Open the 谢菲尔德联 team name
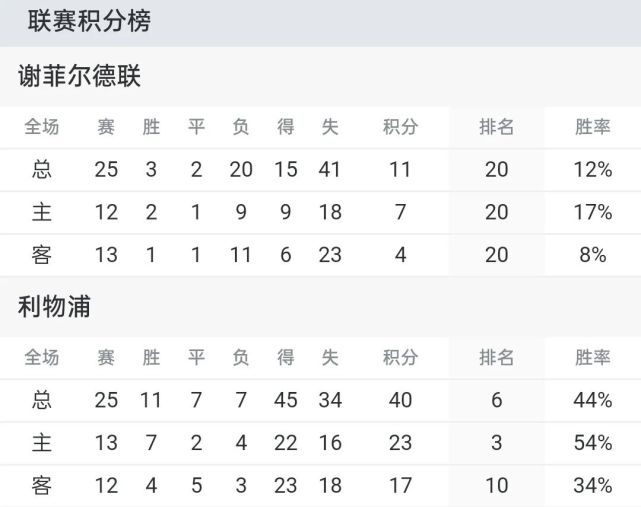This screenshot has height=507, width=641. tap(80, 77)
